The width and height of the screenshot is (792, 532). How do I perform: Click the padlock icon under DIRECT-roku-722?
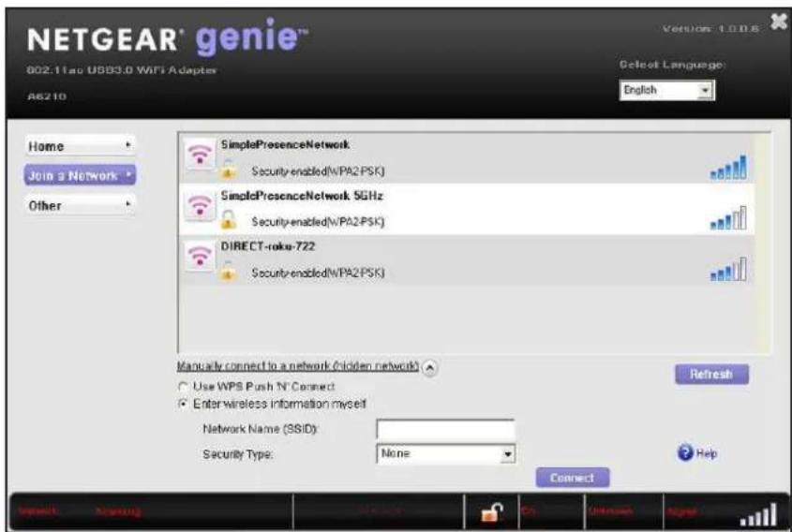[x=228, y=271]
